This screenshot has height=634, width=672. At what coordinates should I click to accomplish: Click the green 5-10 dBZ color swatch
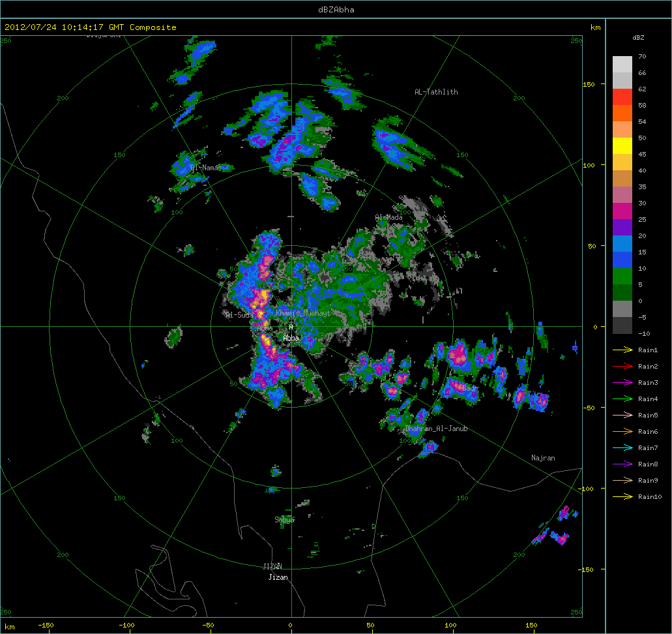[x=622, y=276]
